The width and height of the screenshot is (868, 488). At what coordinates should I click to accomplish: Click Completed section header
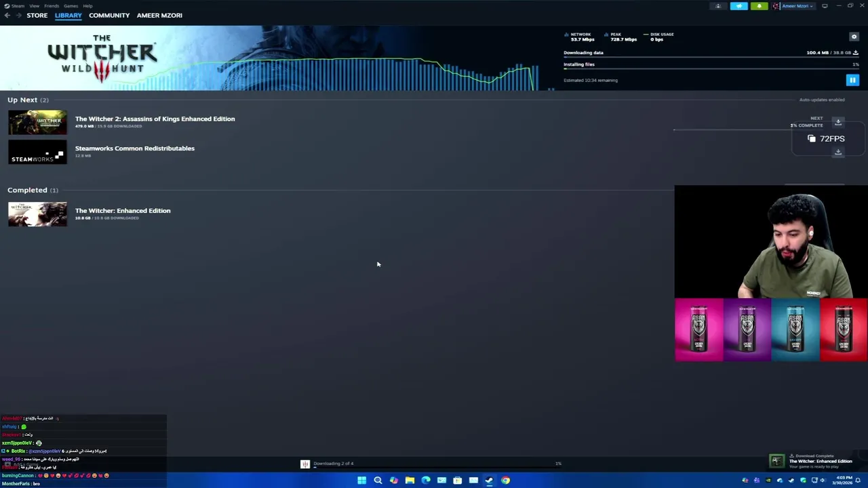[33, 190]
